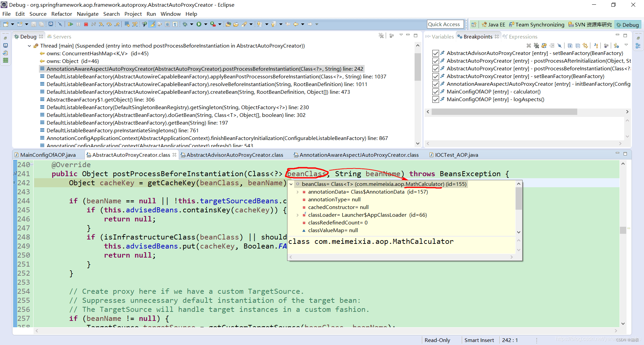This screenshot has height=345, width=644.
Task: Expand the classLoader variable in the popup
Action: 298,215
